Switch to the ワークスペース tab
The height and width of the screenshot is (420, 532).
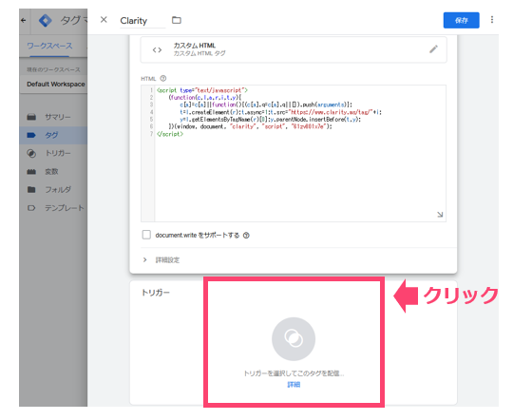pyautogui.click(x=49, y=46)
